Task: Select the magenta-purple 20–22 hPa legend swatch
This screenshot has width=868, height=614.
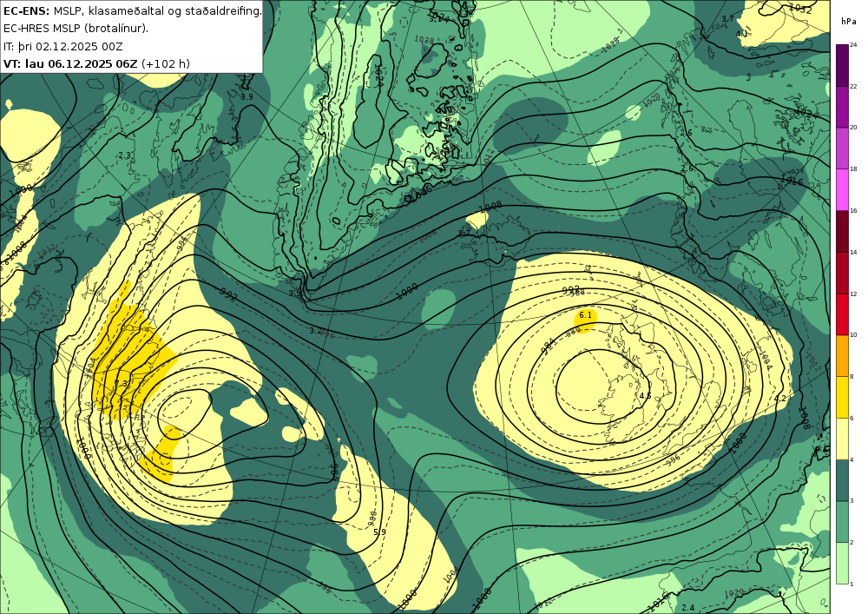Action: click(x=842, y=106)
